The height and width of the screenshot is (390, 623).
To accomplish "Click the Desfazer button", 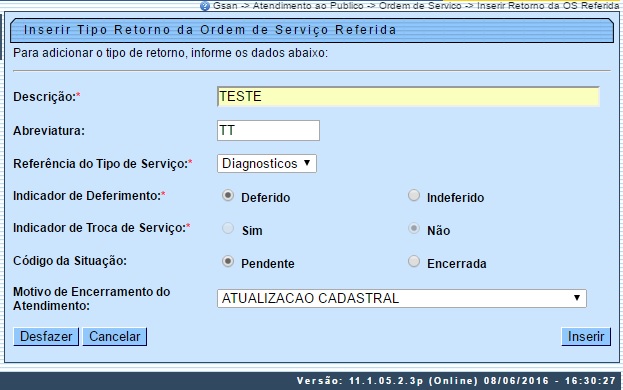I will (46, 336).
